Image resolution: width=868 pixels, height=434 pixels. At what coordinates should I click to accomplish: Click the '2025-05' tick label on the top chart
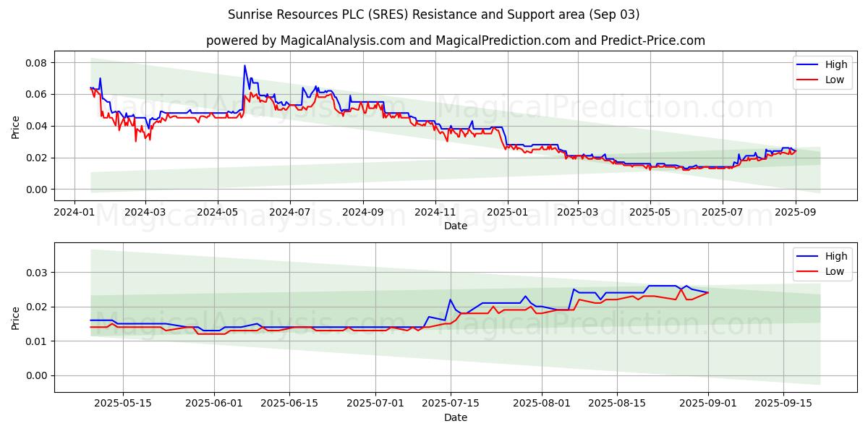click(650, 213)
